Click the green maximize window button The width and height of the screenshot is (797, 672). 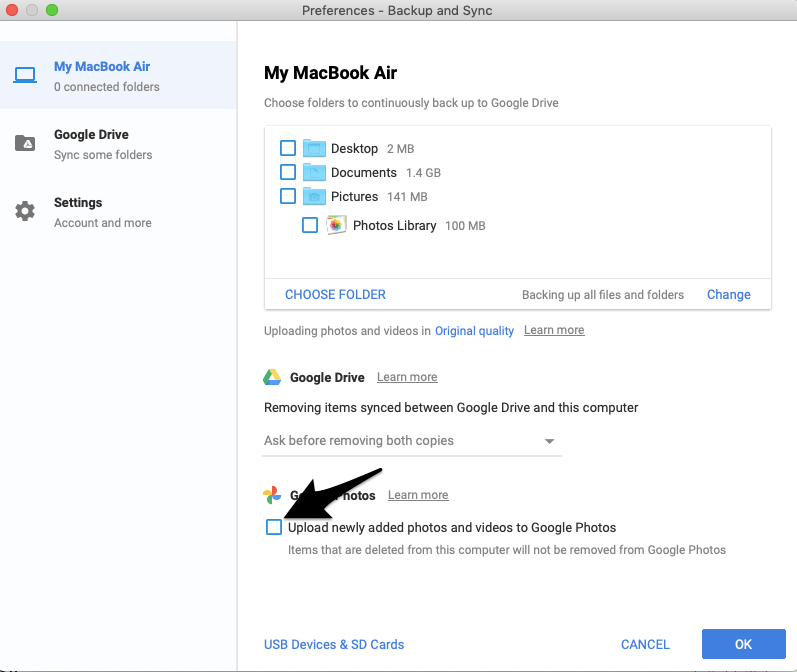pyautogui.click(x=52, y=10)
